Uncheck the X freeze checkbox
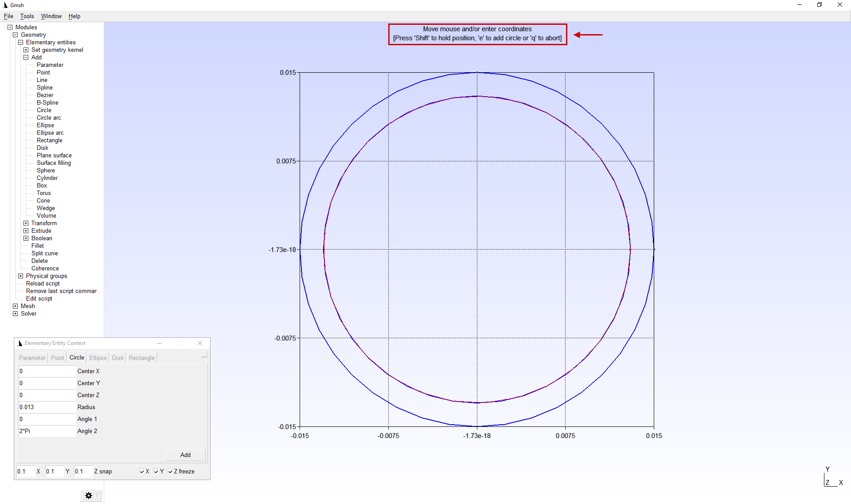Screen dimensions: 851x504 coord(142,472)
